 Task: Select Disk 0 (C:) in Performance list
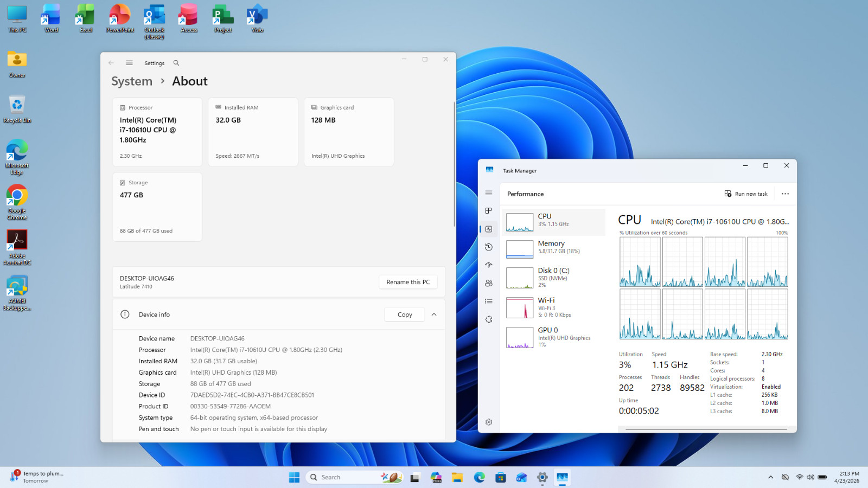[x=554, y=278]
